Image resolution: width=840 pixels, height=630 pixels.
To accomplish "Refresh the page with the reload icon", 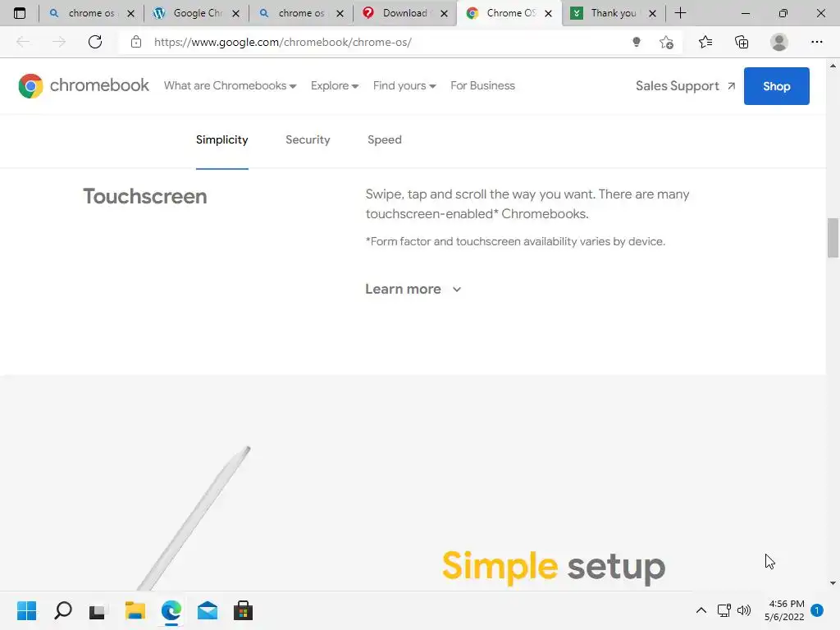I will (95, 42).
